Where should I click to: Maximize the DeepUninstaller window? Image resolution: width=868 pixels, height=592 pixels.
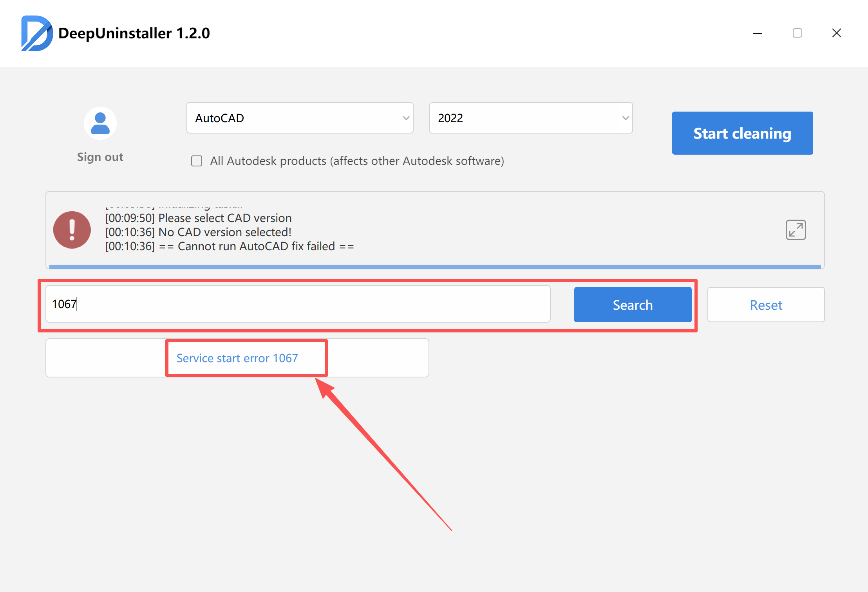click(x=797, y=33)
